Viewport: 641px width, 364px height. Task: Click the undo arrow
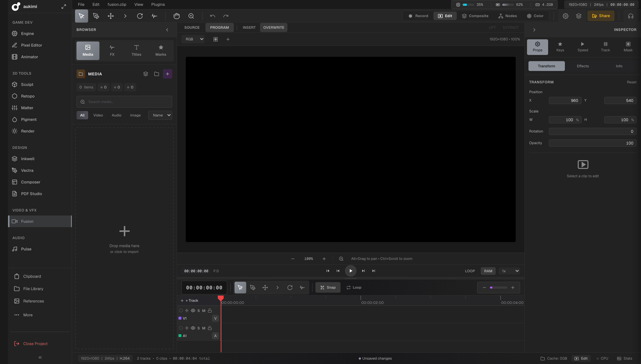point(213,16)
